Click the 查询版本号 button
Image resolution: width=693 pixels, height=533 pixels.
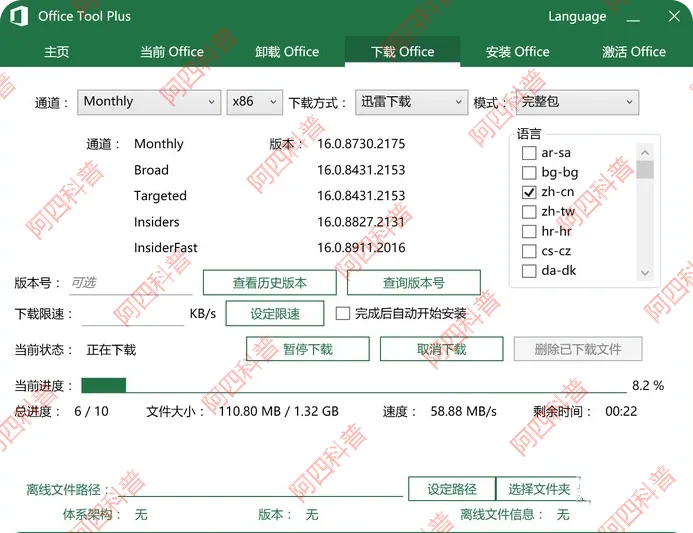coord(414,282)
